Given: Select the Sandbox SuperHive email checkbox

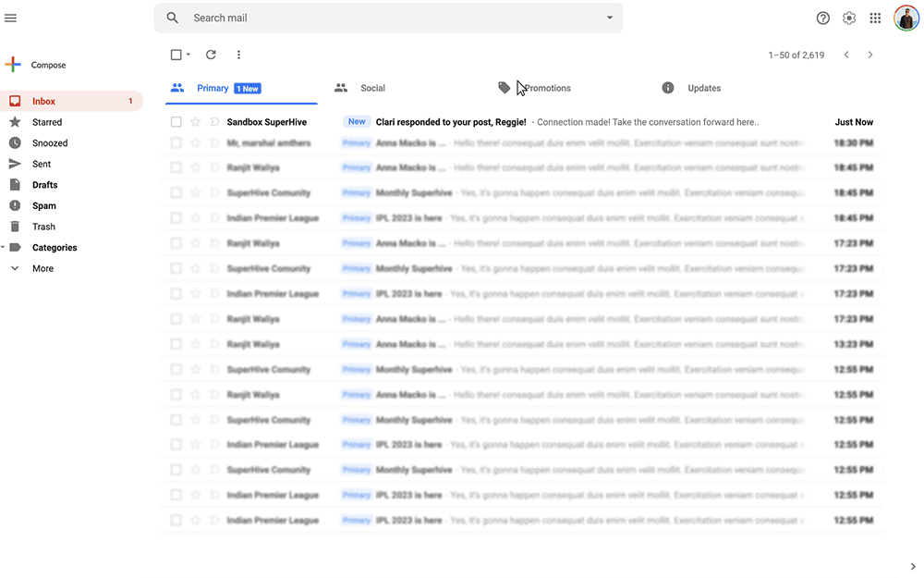Looking at the screenshot, I should (x=176, y=122).
